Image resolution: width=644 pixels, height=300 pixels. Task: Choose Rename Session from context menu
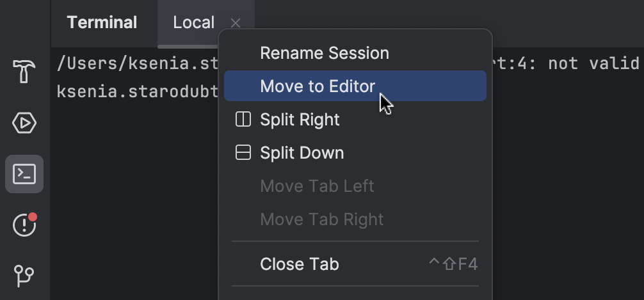click(324, 53)
